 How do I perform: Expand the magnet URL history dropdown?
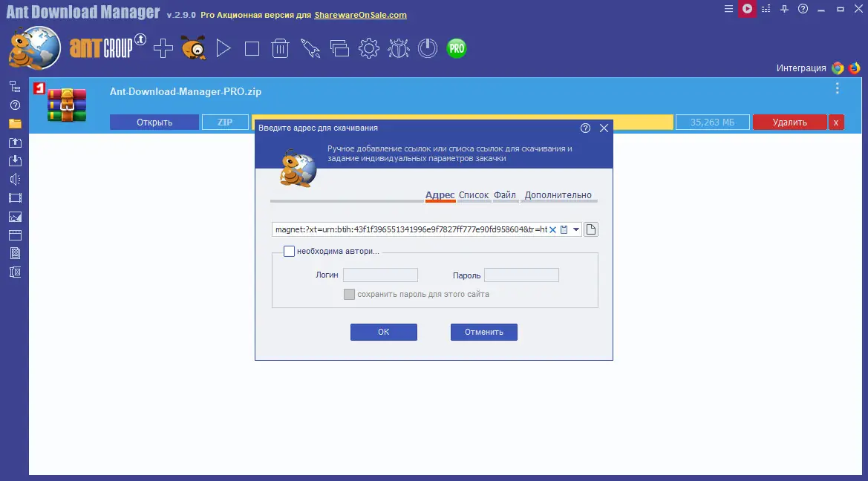click(x=575, y=229)
